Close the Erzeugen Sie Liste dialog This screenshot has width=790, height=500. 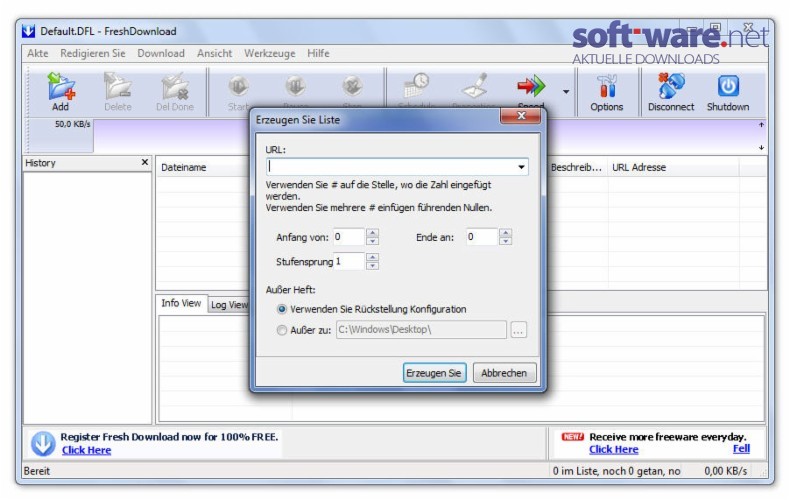[x=520, y=116]
